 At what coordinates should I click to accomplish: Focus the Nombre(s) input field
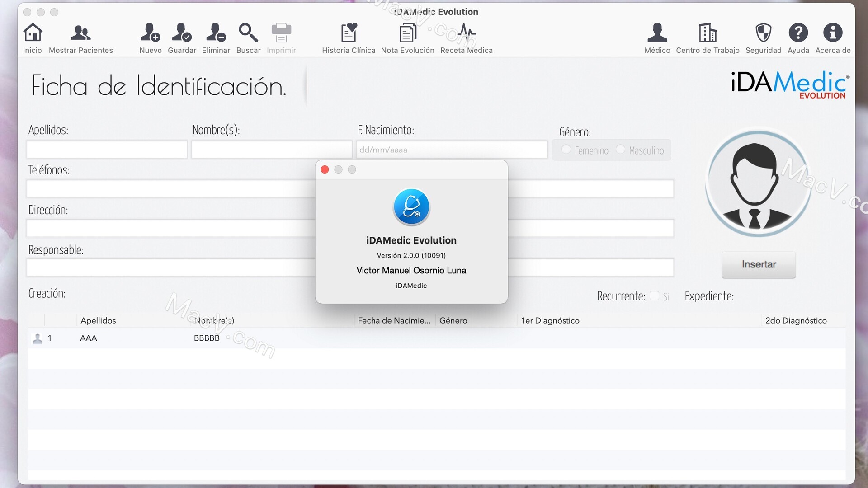[x=272, y=150]
